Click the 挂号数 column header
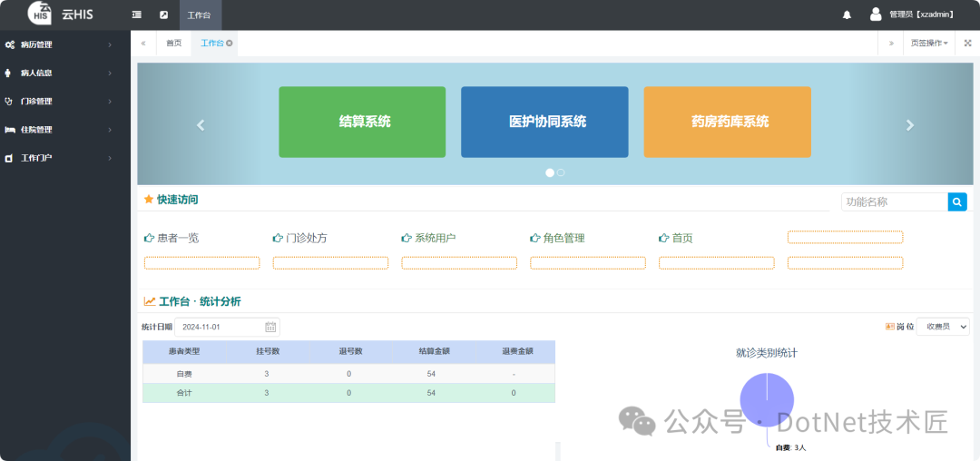The height and width of the screenshot is (461, 980). (268, 351)
